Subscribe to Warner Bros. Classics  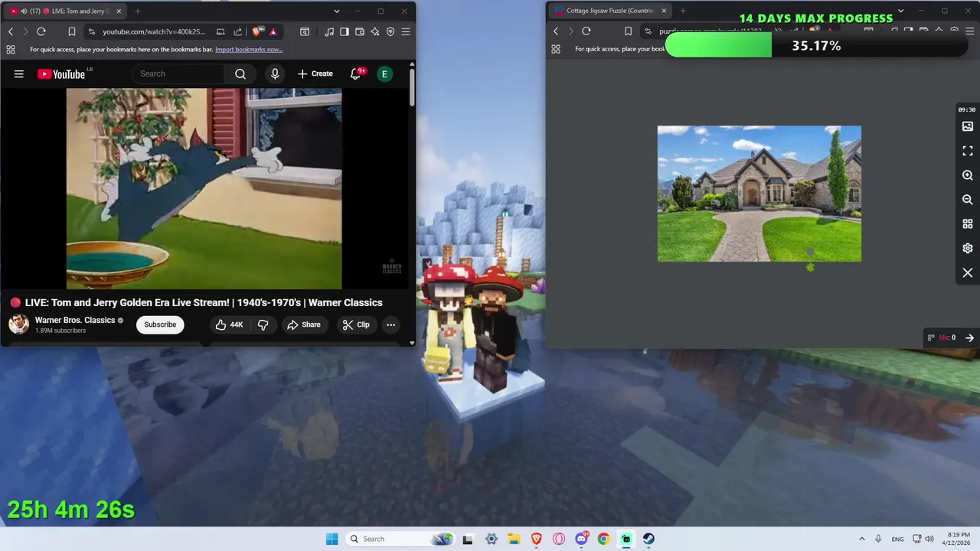(160, 324)
